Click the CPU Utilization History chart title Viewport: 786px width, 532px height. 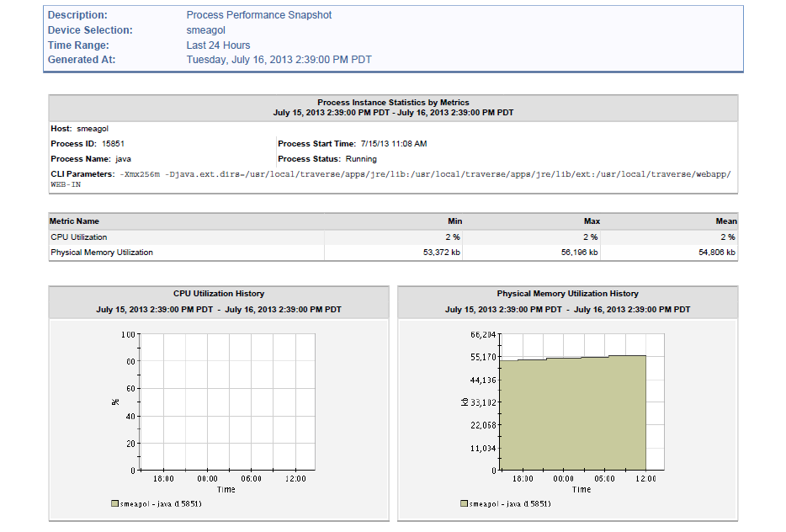pos(219,294)
